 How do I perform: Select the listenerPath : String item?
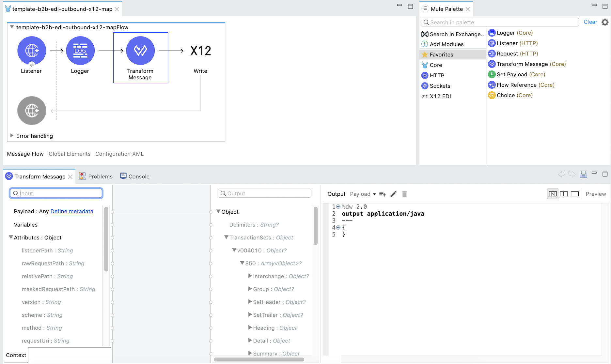coord(47,250)
